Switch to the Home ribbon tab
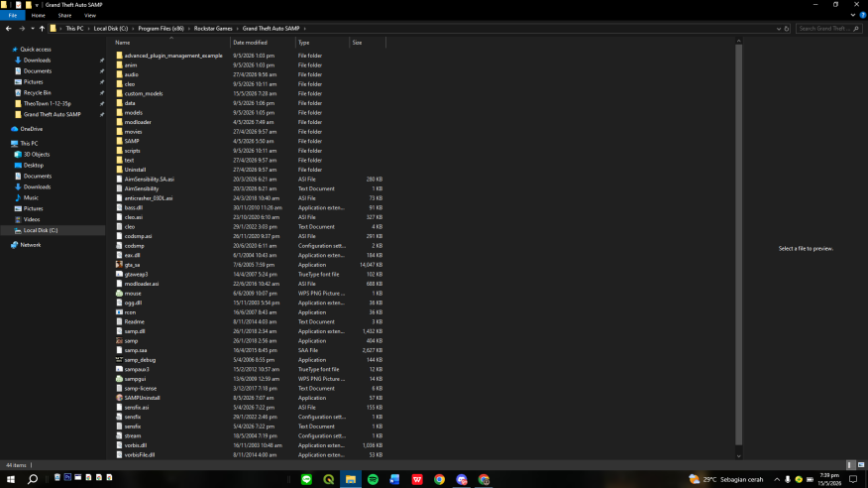This screenshot has height=488, width=868. pyautogui.click(x=39, y=16)
